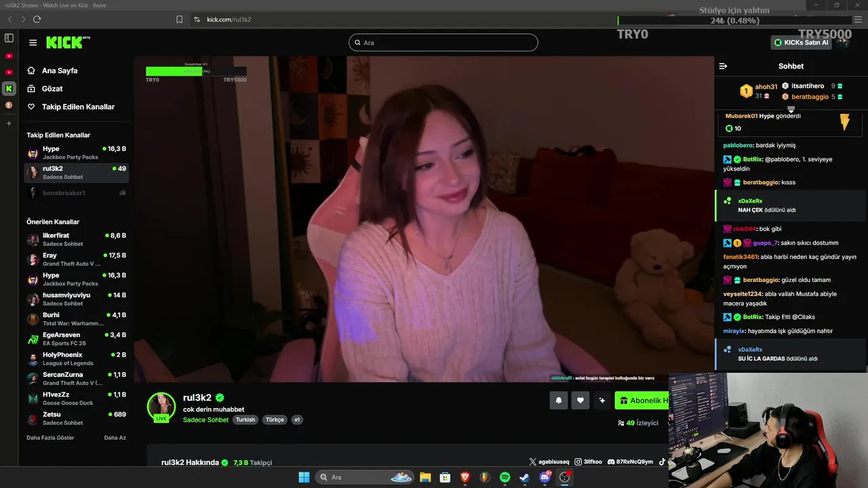This screenshot has height=488, width=868.
Task: Open recommended channel HolyPhoenix
Action: pyautogui.click(x=76, y=359)
